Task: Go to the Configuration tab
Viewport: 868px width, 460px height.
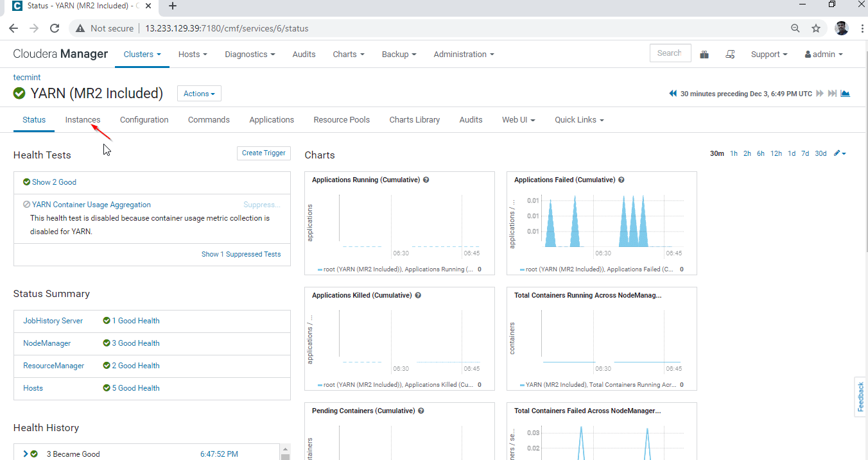Action: [144, 120]
